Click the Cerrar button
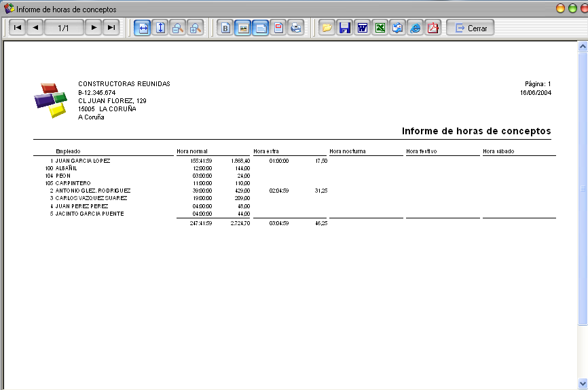Screen dimensions: 588x390 coord(471,28)
